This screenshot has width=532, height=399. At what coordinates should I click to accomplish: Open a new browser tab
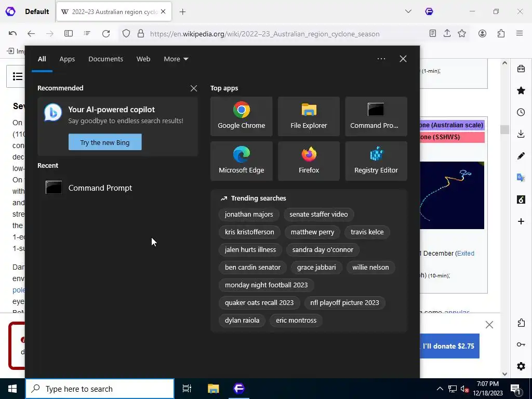pos(182,12)
